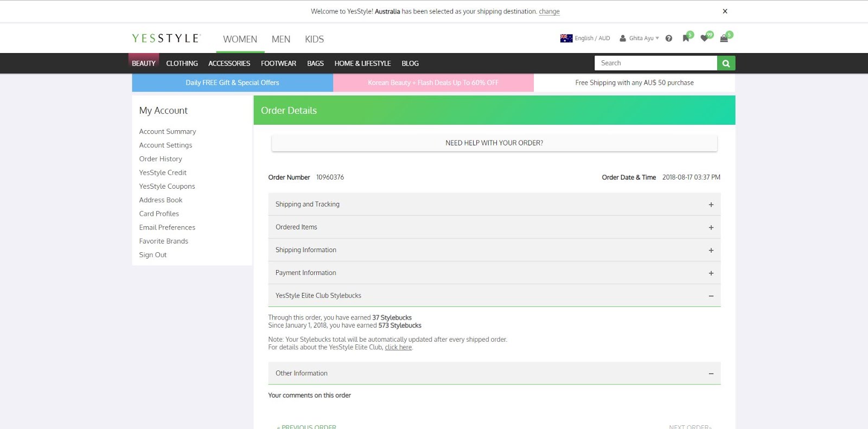Screen dimensions: 868x429
Task: Open YesStyle Coupons in sidebar
Action: 167,187
